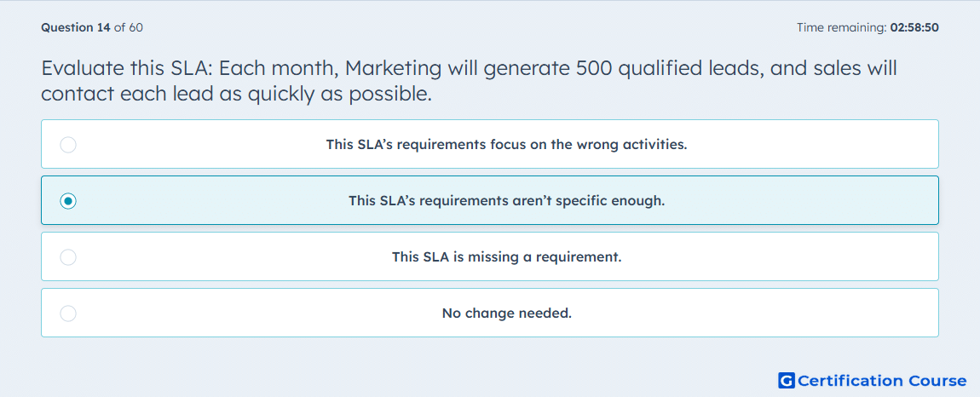This screenshot has width=980, height=397.
Task: Click the selected radio for 'aren't specific enough'
Action: [x=68, y=201]
